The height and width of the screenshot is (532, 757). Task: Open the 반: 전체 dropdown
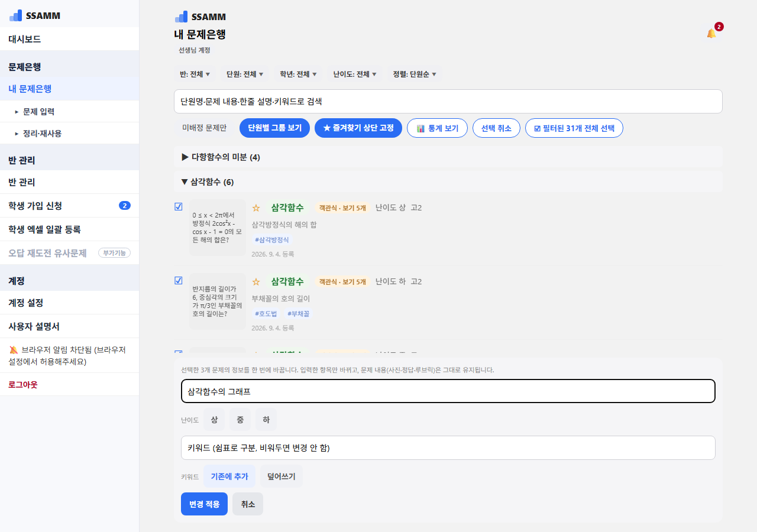tap(195, 74)
